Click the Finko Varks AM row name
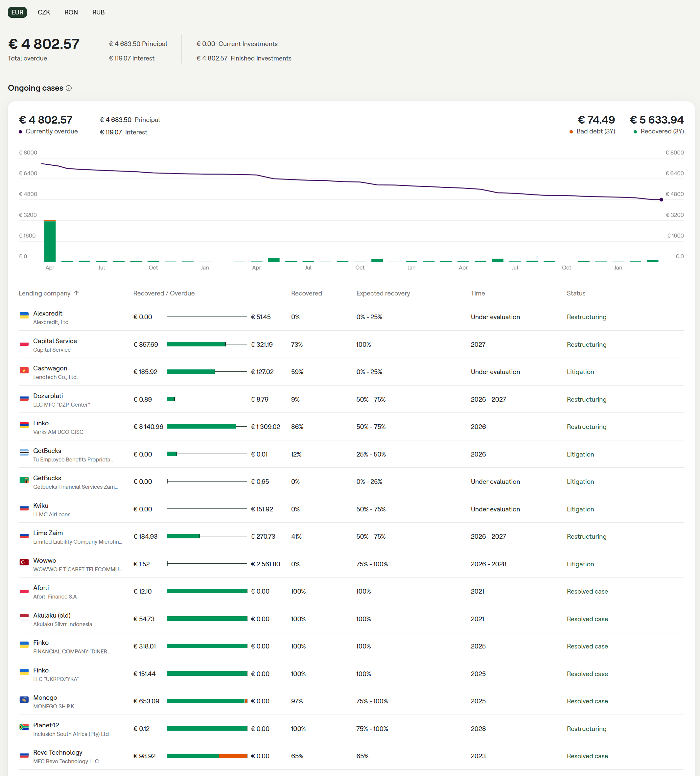This screenshot has width=700, height=776. click(x=41, y=423)
